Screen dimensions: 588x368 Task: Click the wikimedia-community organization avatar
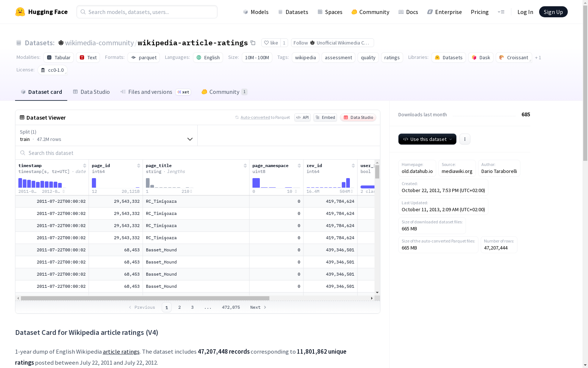point(61,43)
